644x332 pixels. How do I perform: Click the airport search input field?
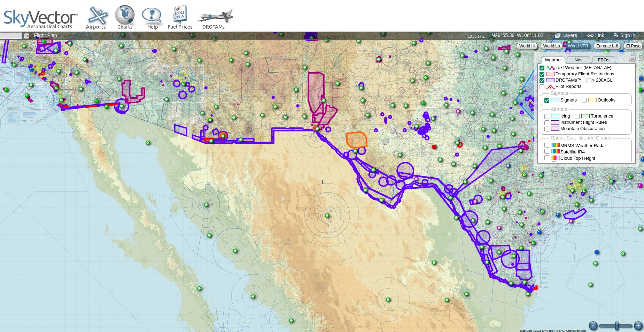click(x=11, y=36)
